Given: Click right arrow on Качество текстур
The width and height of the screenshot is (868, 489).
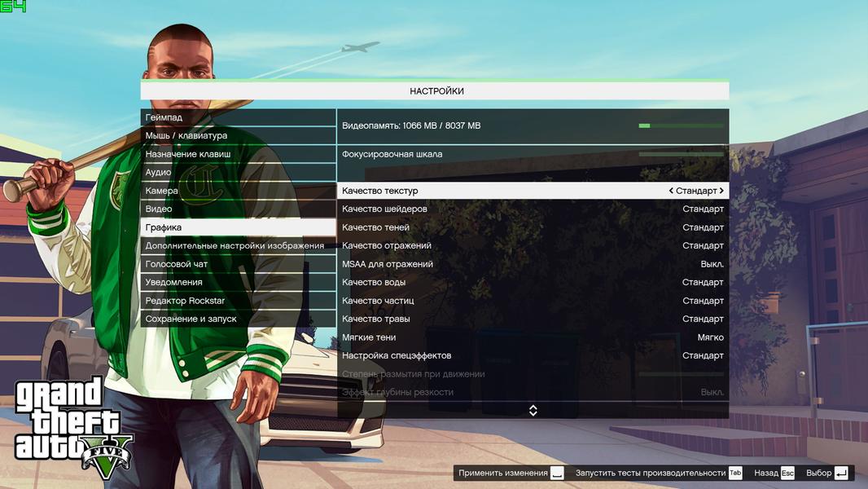Looking at the screenshot, I should (x=721, y=191).
